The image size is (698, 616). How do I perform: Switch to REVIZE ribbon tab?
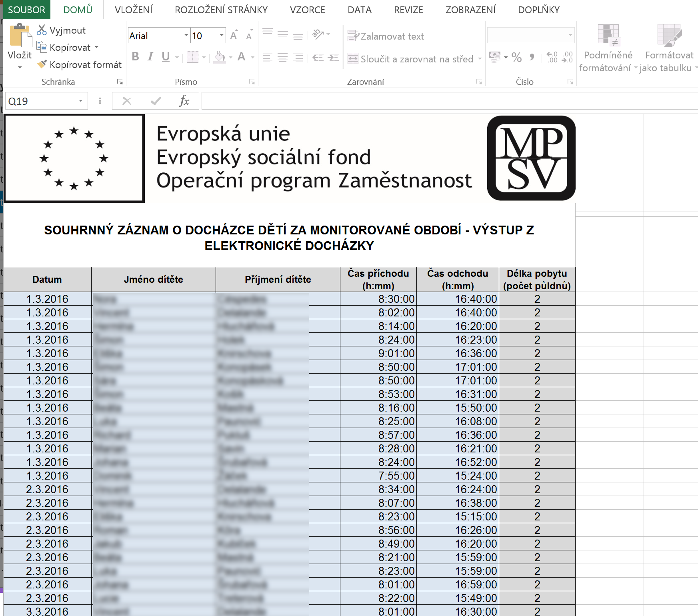click(408, 10)
